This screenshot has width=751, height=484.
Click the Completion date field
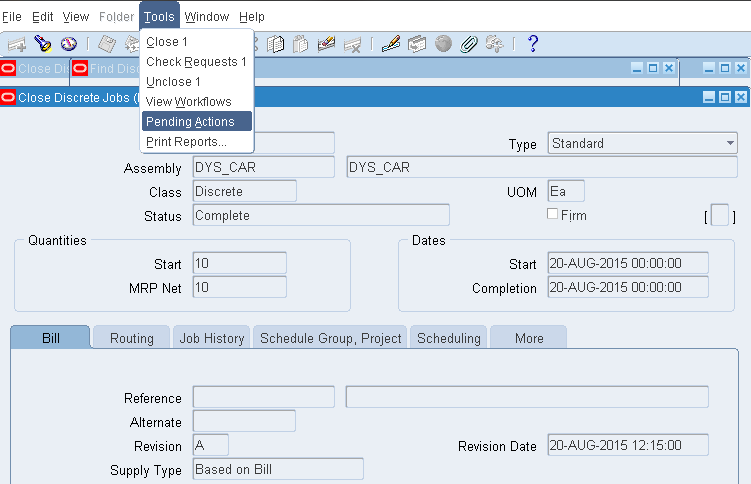(628, 287)
